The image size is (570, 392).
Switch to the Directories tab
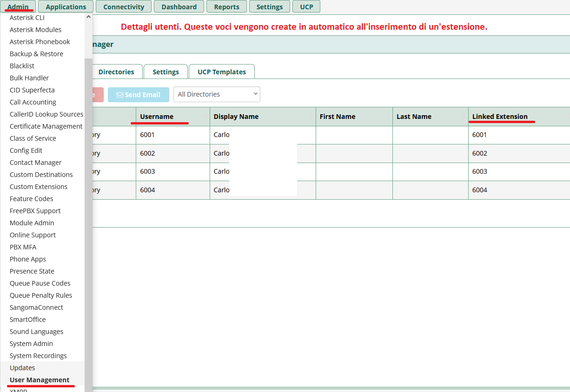point(116,72)
